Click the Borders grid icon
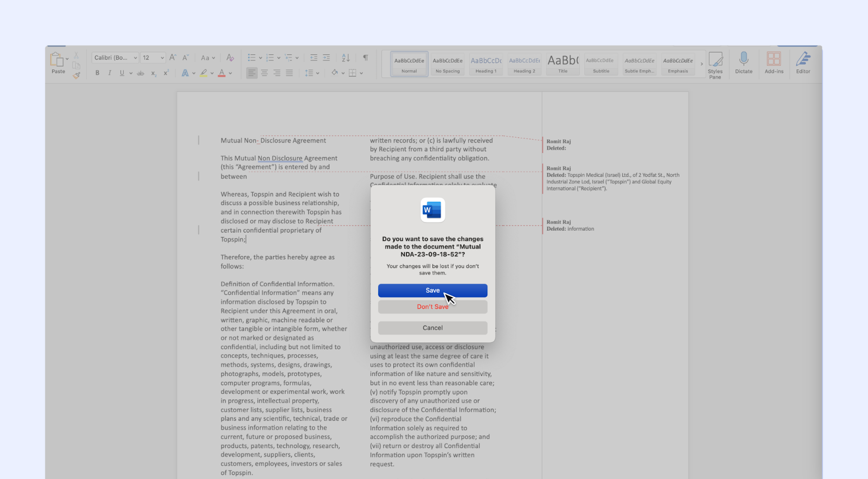The height and width of the screenshot is (479, 868). [353, 73]
